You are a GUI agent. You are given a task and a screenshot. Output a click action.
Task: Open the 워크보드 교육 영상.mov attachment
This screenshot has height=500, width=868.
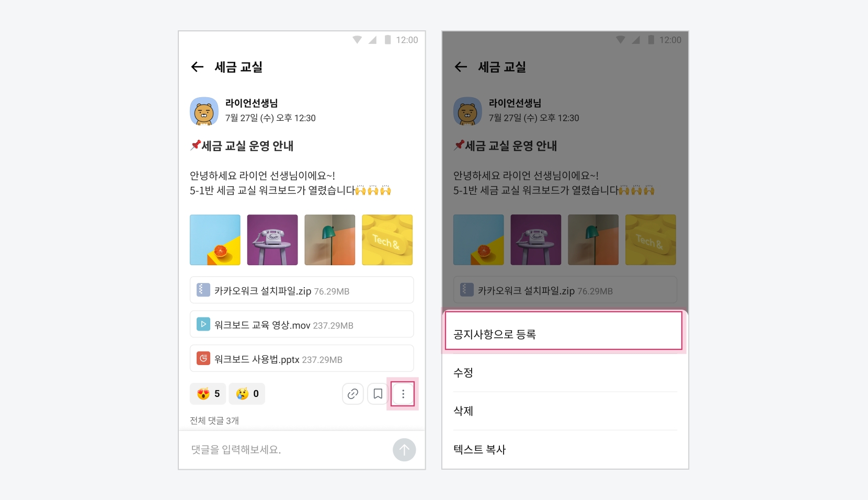302,324
